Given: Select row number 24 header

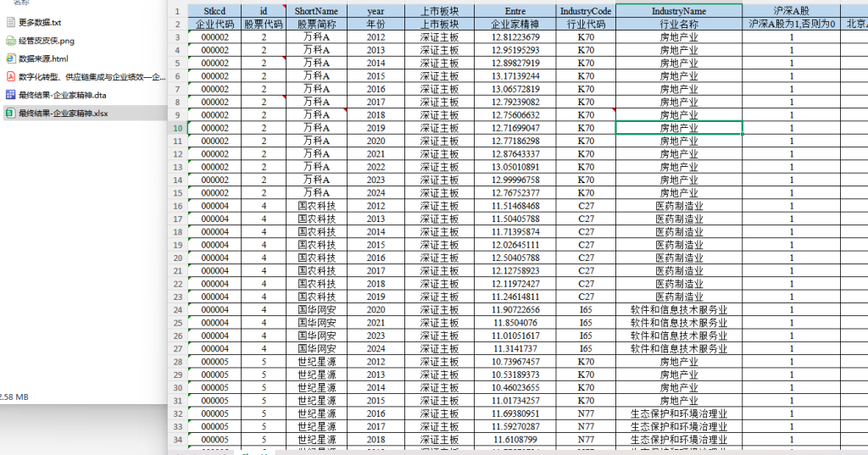Looking at the screenshot, I should pyautogui.click(x=178, y=310).
